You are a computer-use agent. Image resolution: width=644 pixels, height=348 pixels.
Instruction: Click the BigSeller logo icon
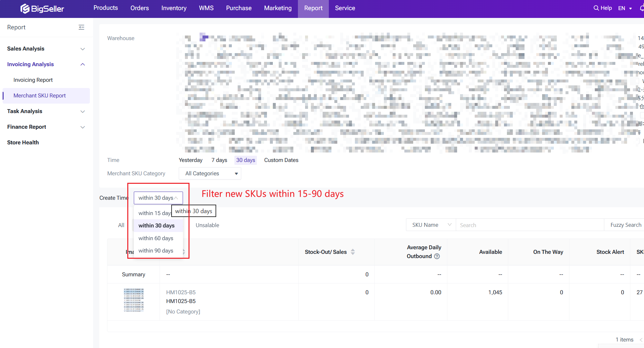pos(25,8)
